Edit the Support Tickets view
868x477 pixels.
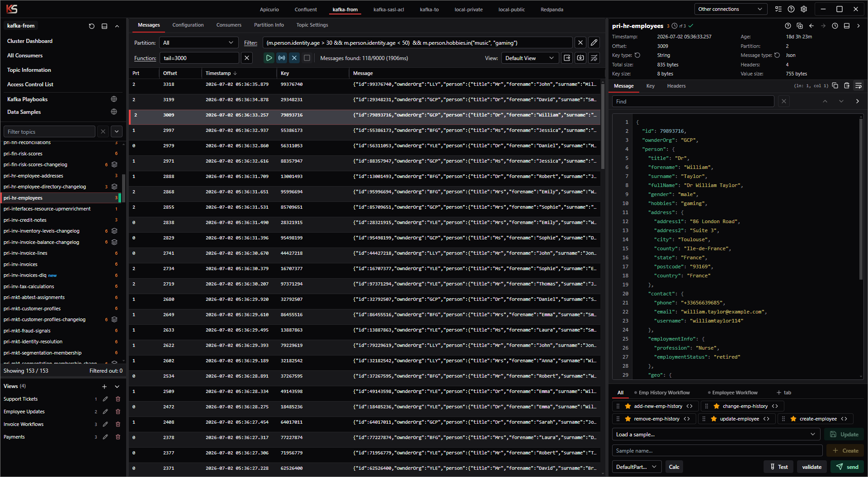(105, 399)
